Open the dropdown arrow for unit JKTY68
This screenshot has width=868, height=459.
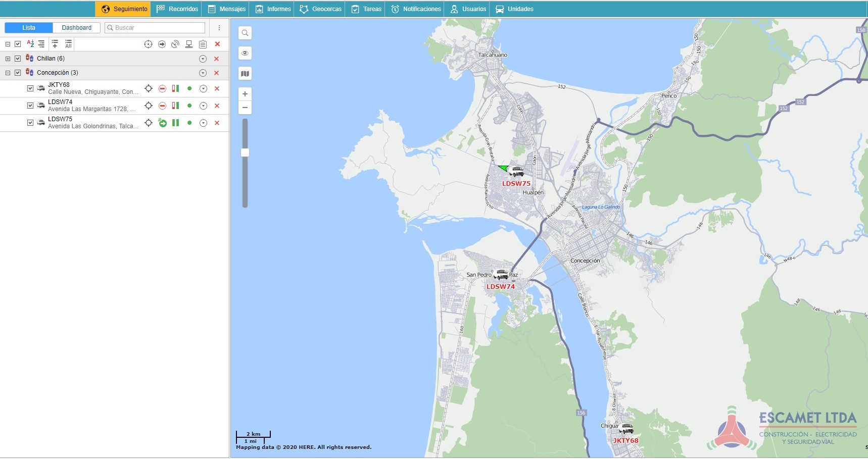pyautogui.click(x=203, y=88)
